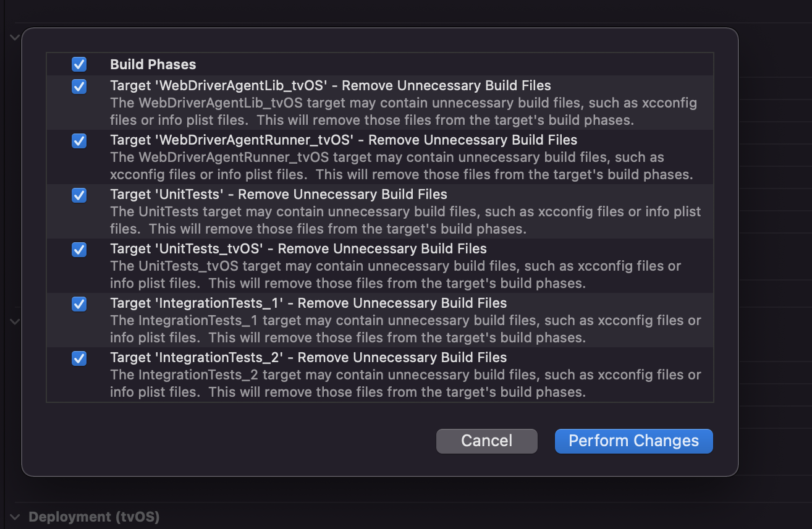Image resolution: width=812 pixels, height=529 pixels.
Task: Click the WebDriverAgentLib_tvOS description paragraph
Action: 404,111
